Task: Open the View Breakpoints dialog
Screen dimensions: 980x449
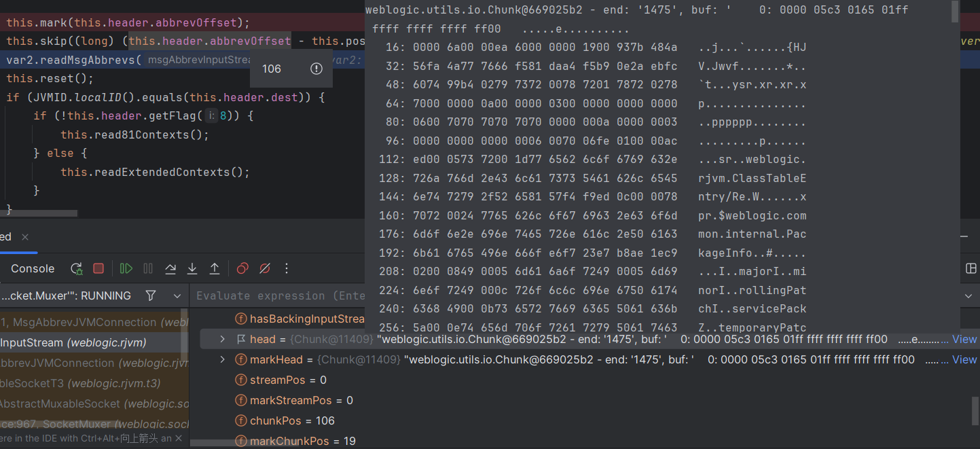Action: point(242,268)
